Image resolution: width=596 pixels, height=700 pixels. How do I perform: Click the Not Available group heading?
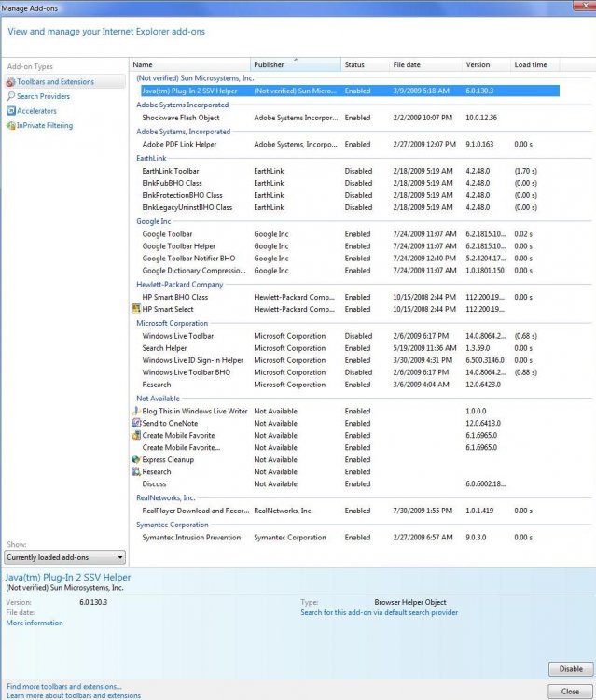pyautogui.click(x=158, y=399)
